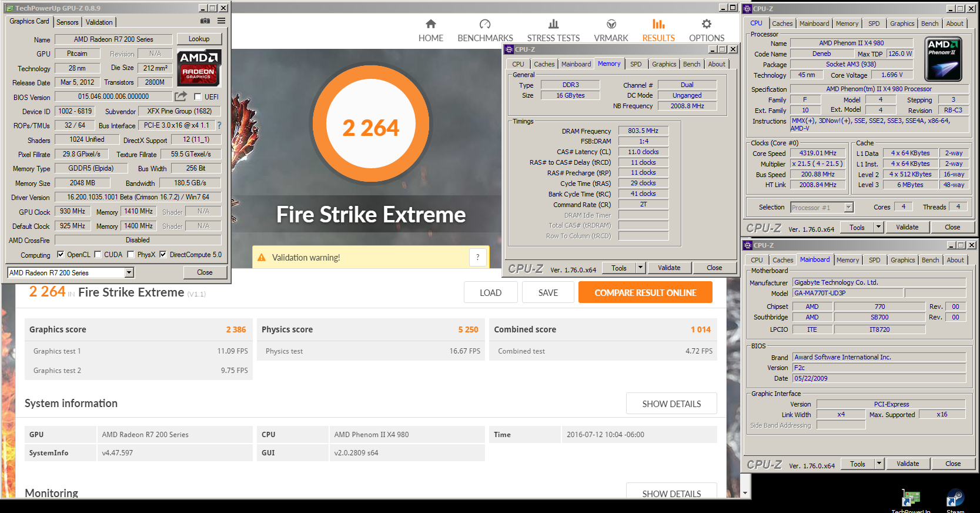
Task: Click SHOW DETAILS for System information
Action: 671,404
